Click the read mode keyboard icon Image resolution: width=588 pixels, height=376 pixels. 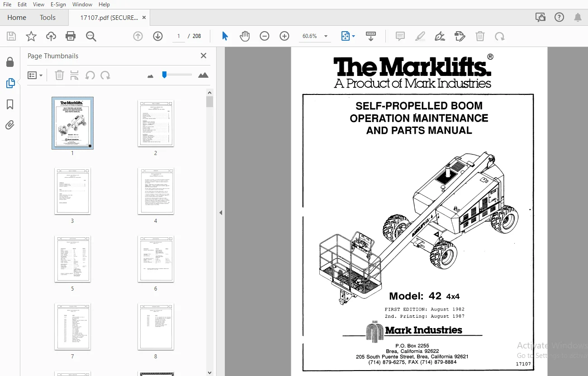coord(371,36)
